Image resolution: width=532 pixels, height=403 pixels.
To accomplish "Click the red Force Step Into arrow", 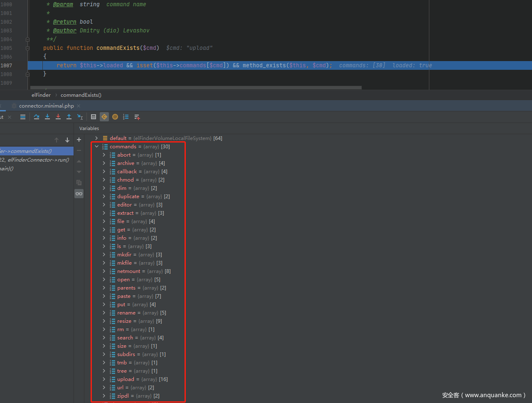I will 58,117.
